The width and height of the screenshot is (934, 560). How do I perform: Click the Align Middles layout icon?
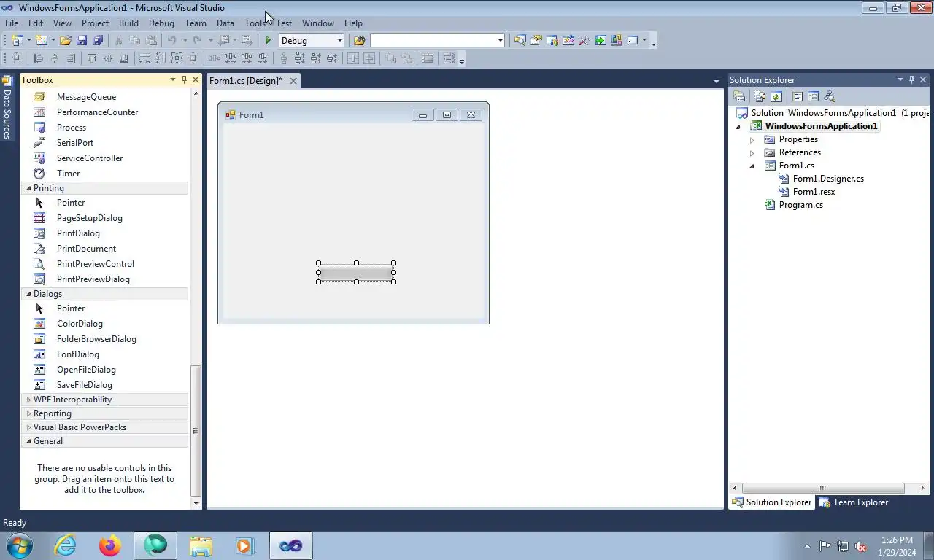pos(108,58)
